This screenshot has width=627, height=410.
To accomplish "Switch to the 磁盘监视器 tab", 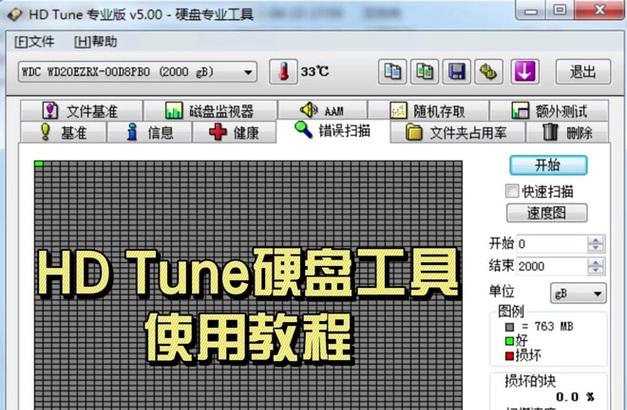I will tap(210, 111).
